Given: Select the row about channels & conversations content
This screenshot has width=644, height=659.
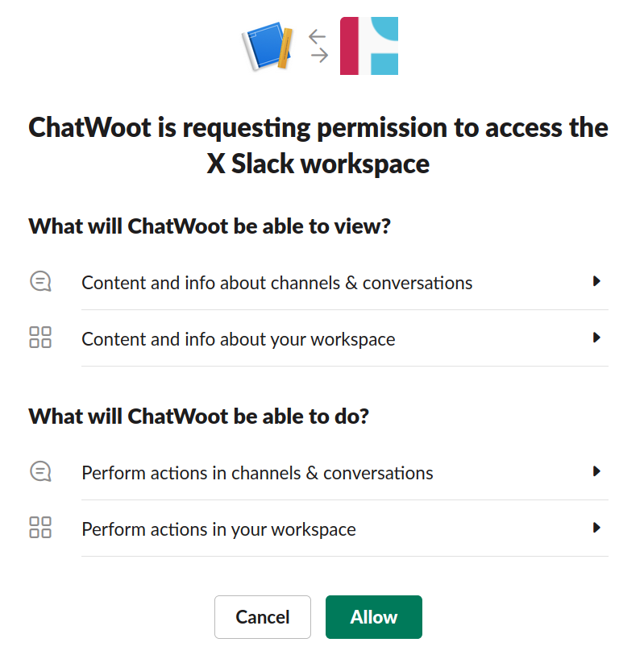Looking at the screenshot, I should coord(276,283).
